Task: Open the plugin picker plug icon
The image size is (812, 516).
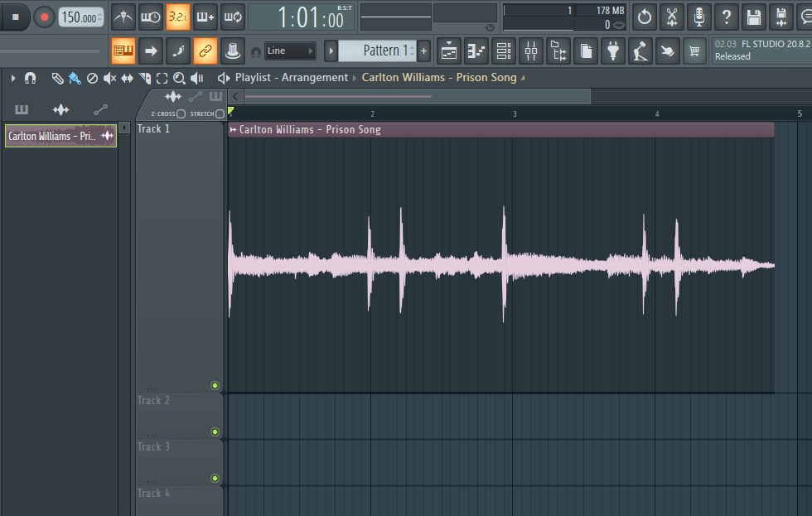Action: [613, 51]
